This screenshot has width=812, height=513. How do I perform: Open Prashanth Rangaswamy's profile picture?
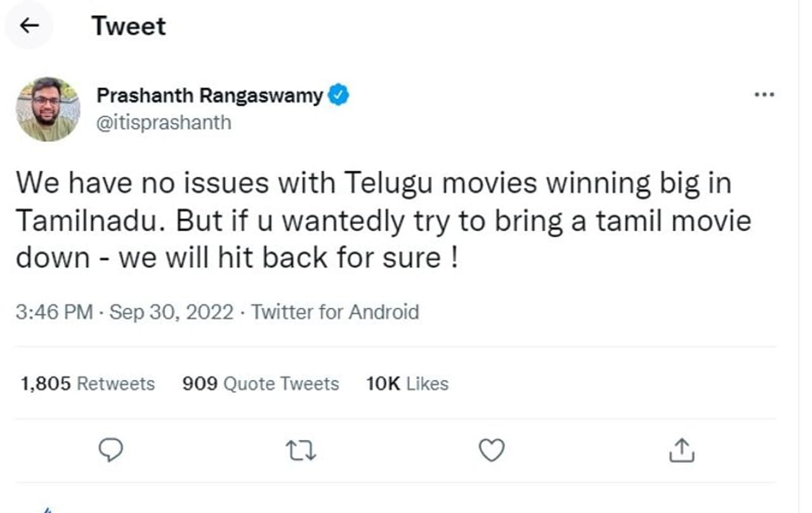[x=48, y=109]
